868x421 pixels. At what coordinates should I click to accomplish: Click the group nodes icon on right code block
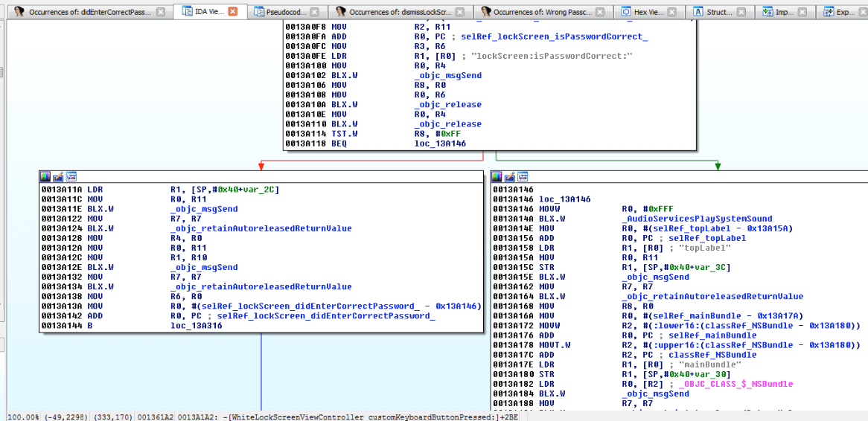click(523, 176)
